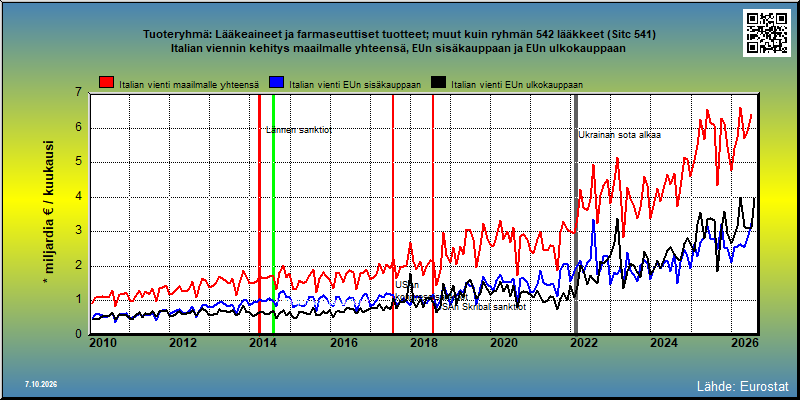Click the x-axis year 2022
800x400 pixels.
click(584, 342)
